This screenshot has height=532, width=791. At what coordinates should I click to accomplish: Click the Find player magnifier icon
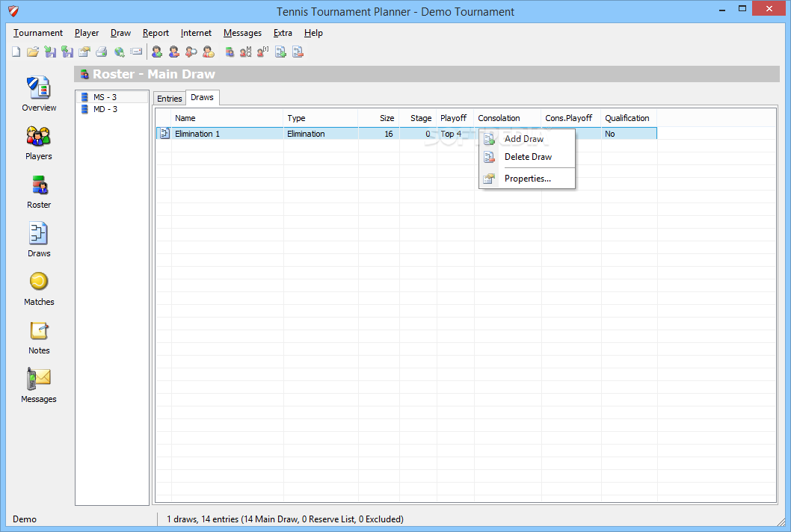[x=191, y=52]
